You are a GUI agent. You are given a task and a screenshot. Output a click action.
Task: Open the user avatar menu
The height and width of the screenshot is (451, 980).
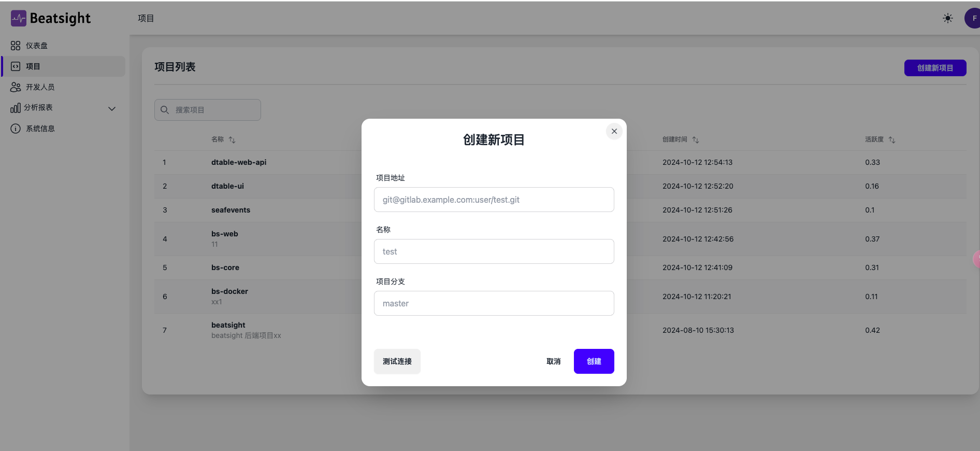tap(973, 18)
